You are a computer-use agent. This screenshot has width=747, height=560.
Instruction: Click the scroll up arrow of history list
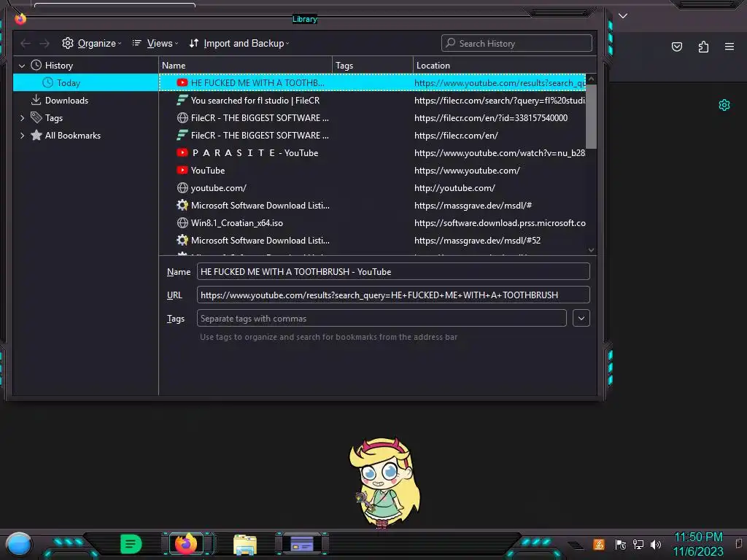tap(591, 79)
